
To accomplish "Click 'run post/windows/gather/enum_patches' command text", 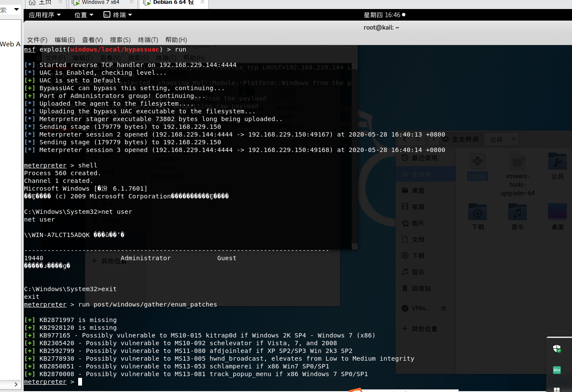I will pyautogui.click(x=148, y=304).
